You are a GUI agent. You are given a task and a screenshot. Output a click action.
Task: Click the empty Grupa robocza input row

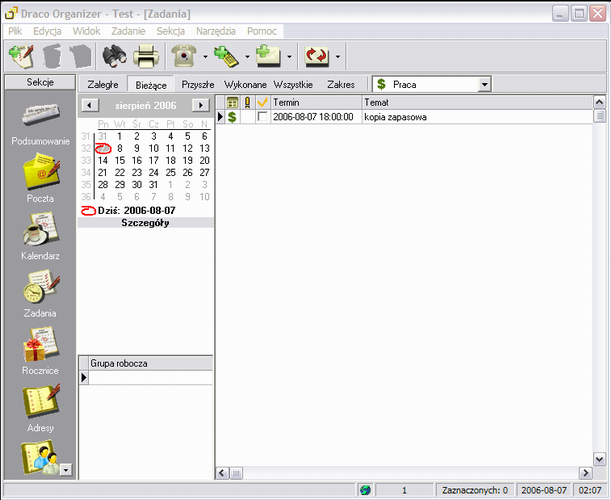pos(151,378)
